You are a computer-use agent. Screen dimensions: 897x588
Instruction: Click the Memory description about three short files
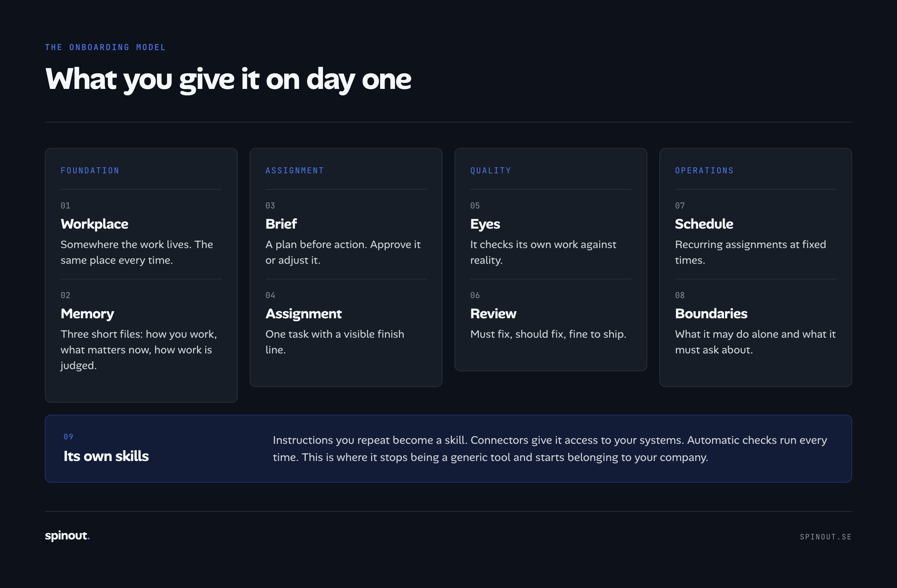[x=139, y=350]
